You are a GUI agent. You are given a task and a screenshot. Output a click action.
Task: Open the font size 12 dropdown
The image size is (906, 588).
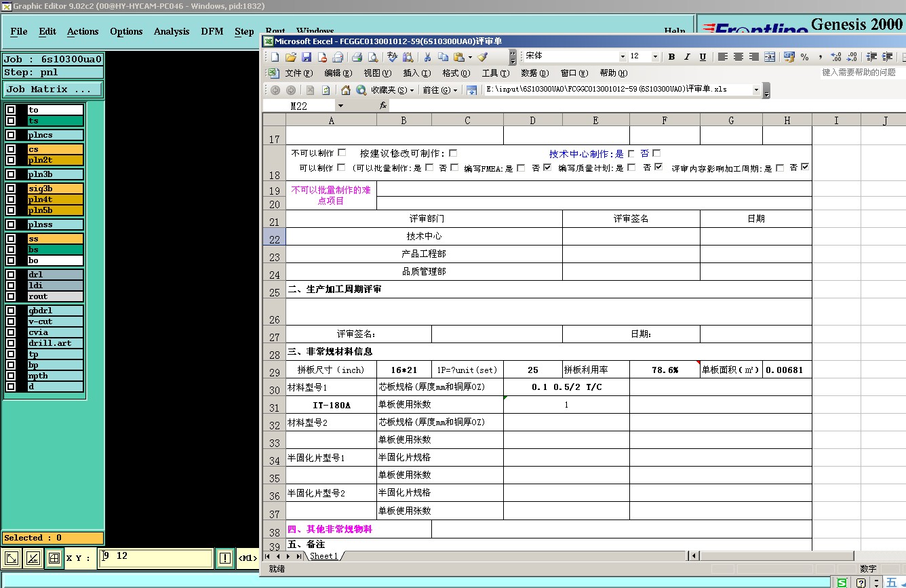(655, 57)
